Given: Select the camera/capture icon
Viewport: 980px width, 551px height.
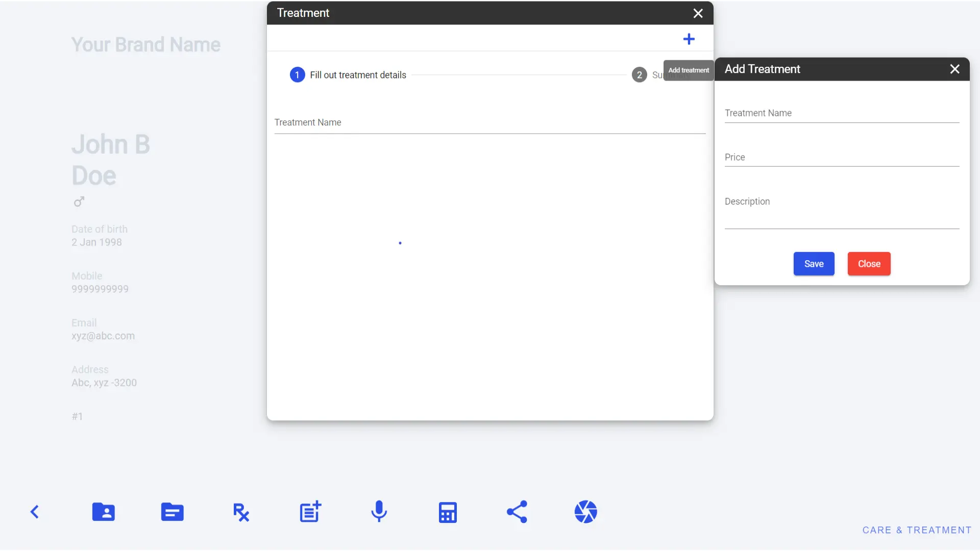Looking at the screenshot, I should click(x=585, y=511).
